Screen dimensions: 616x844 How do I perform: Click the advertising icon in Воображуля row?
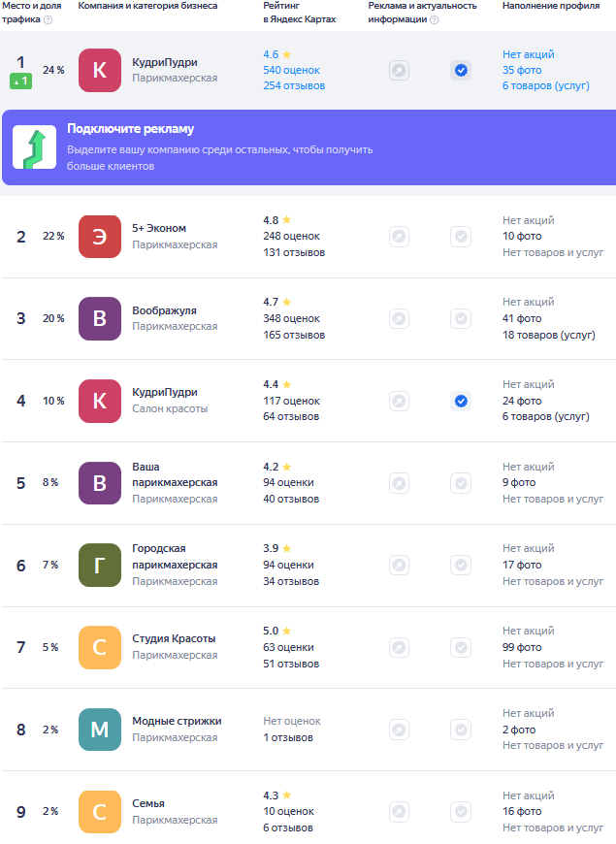399,318
